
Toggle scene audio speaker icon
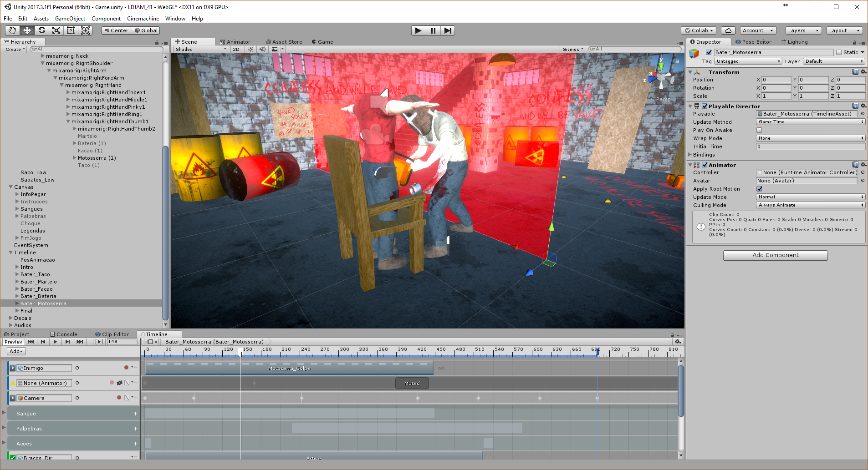pos(262,49)
